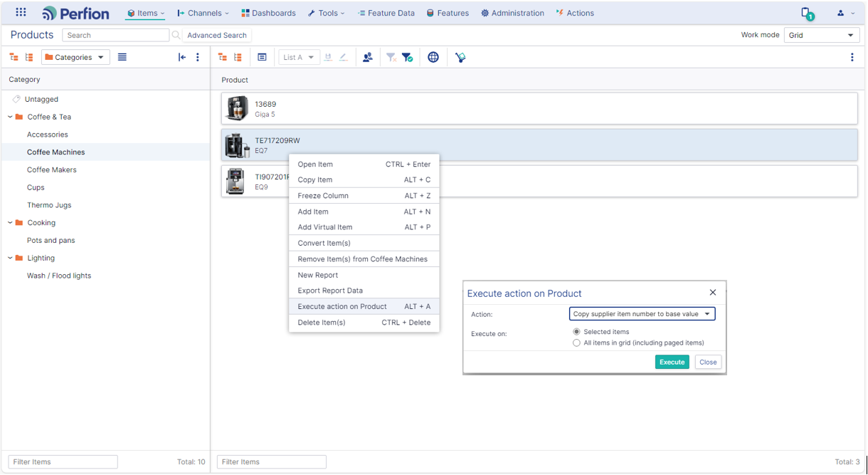Collapse the category panel with arrow icon
868x475 pixels.
click(x=182, y=57)
